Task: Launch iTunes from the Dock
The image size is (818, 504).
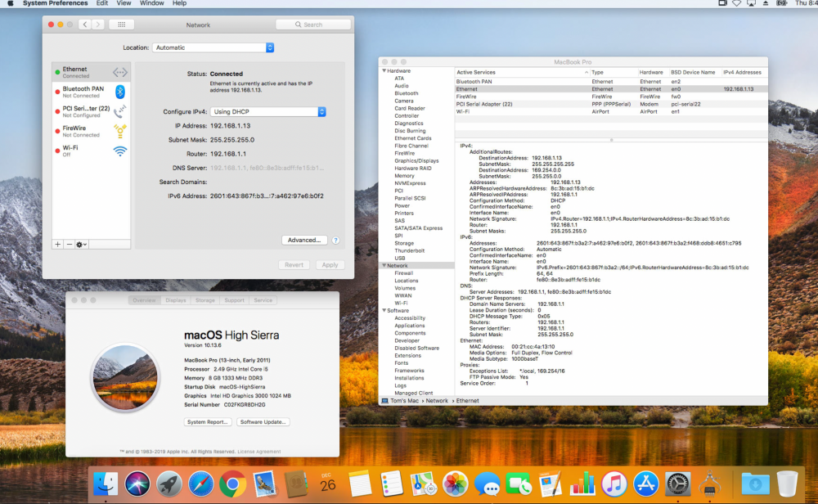Action: [614, 484]
